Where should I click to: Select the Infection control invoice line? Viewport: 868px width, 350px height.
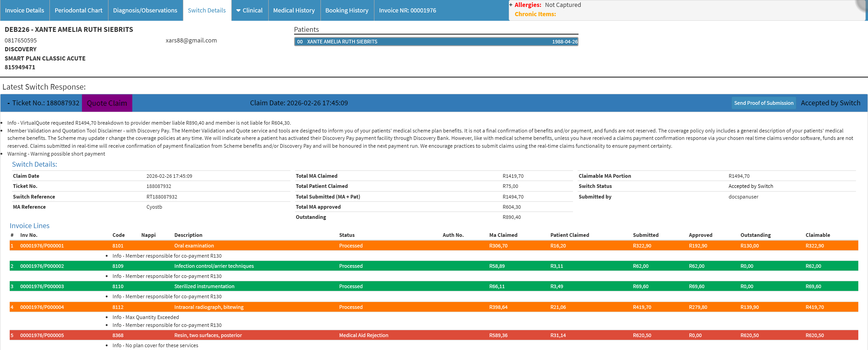point(434,266)
